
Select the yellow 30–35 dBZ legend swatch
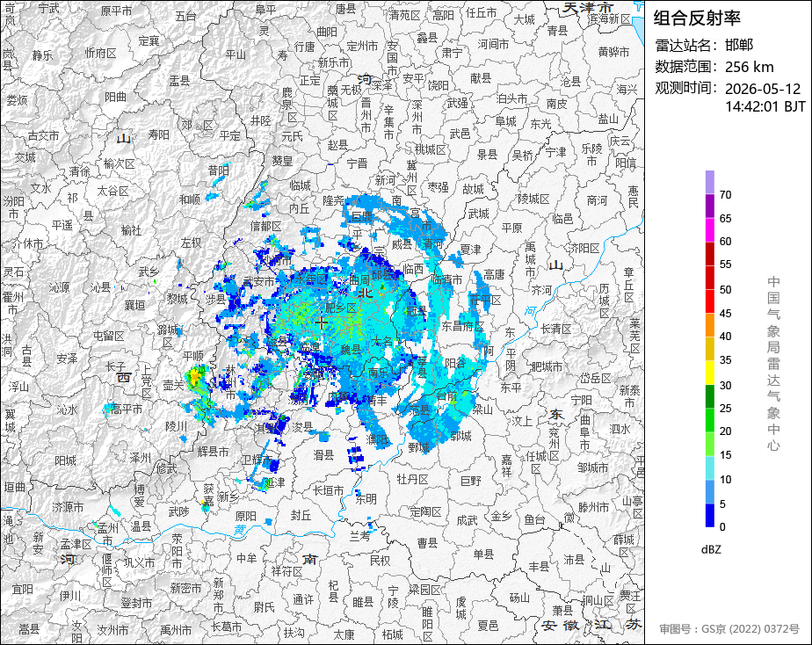coord(709,373)
